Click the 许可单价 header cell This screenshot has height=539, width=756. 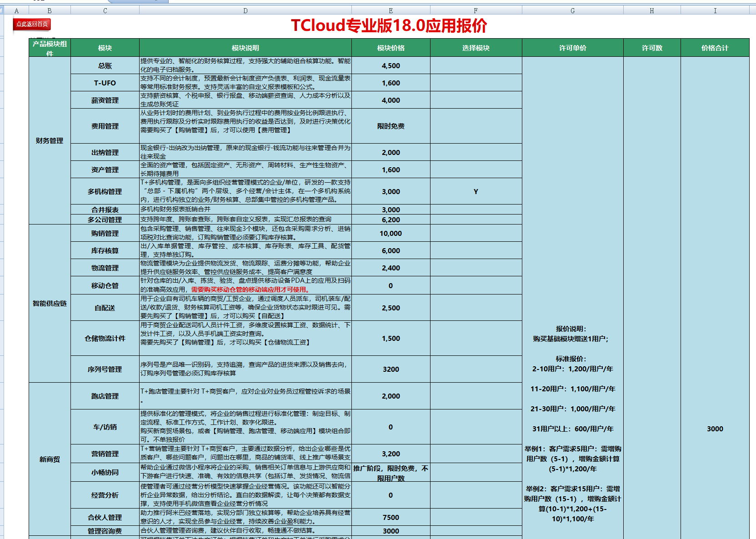[x=573, y=48]
